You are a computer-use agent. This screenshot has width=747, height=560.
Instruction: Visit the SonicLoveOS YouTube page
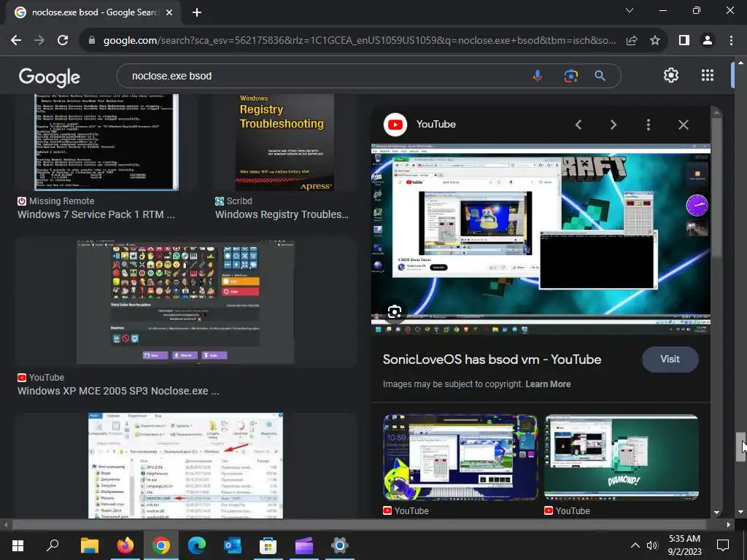670,359
